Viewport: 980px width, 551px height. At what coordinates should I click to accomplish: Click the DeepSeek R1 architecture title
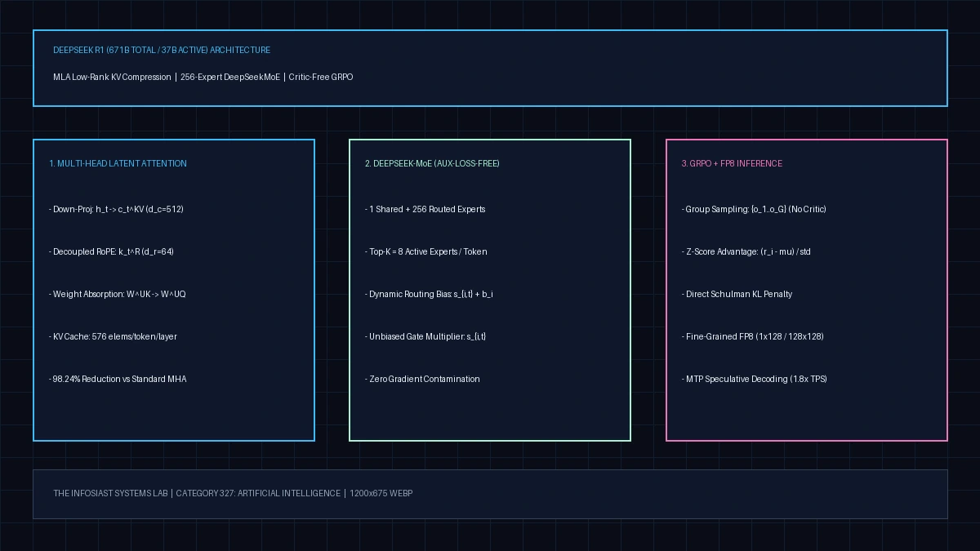[x=162, y=51]
